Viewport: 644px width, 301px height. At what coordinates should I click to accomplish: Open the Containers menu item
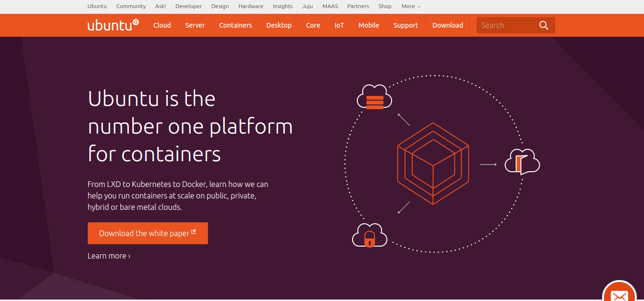pos(236,25)
